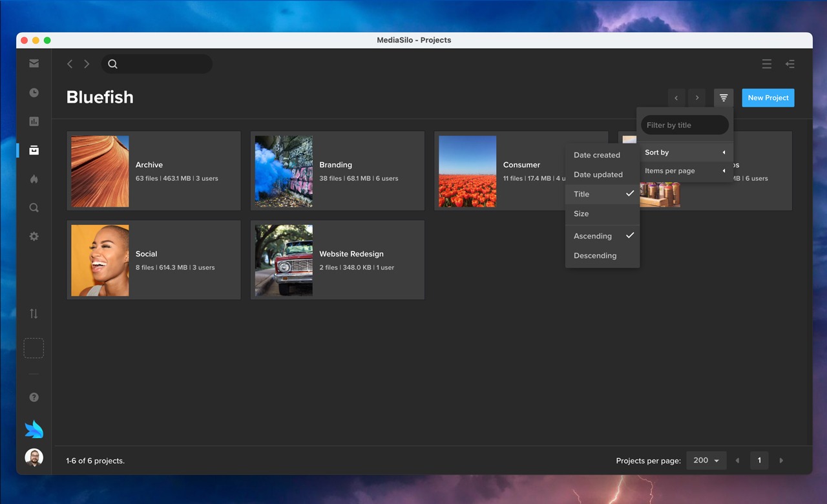Go to previous projects with header left arrow
The image size is (827, 504).
point(676,98)
